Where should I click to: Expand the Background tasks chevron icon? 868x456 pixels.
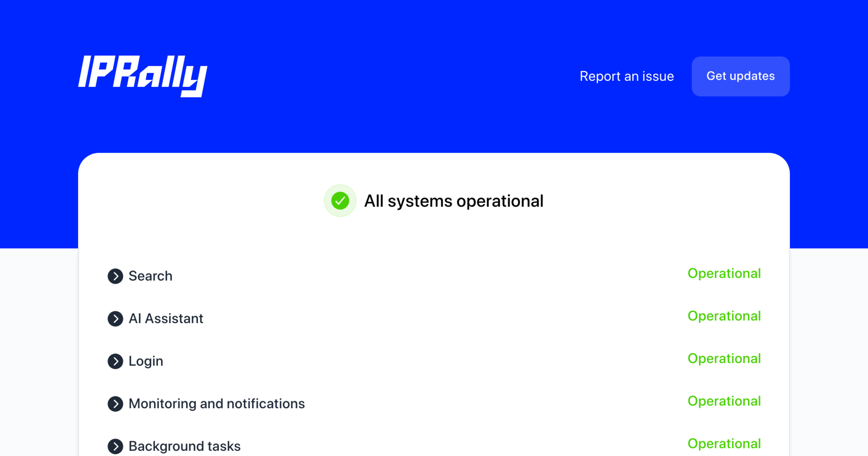coord(115,446)
